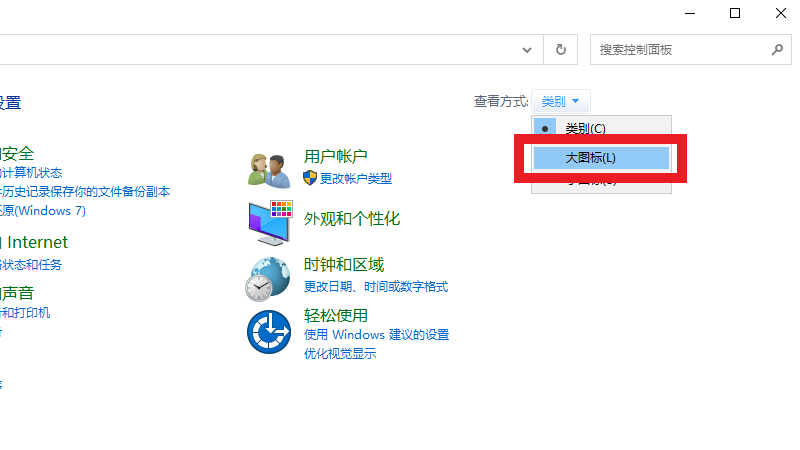Click the 搜索控制面板 search field
This screenshot has width=800, height=450.
click(680, 49)
